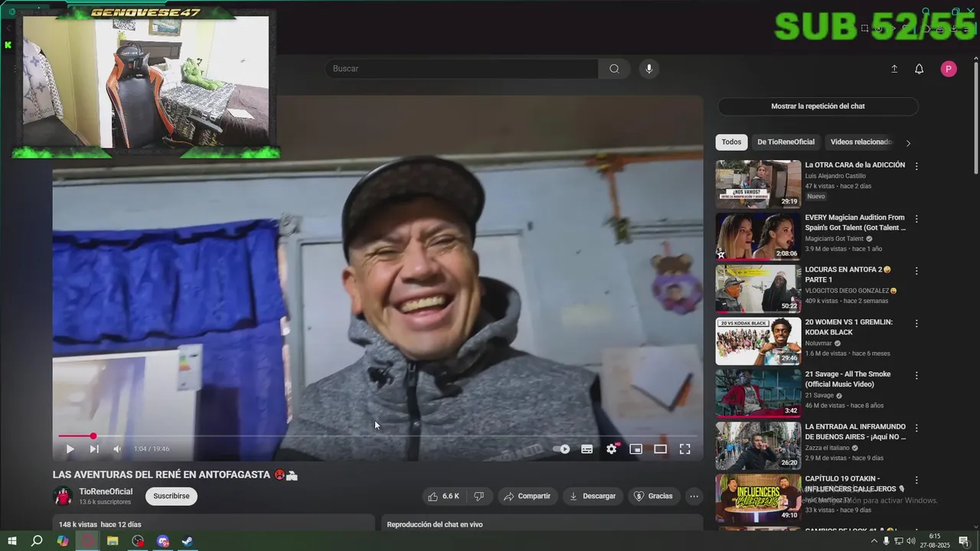
Task: Open the Windows Start menu
Action: click(x=11, y=541)
